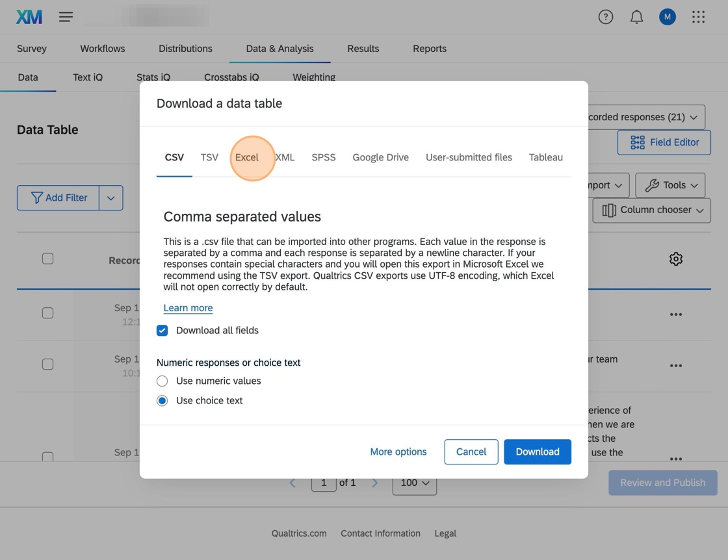Image resolution: width=728 pixels, height=560 pixels.
Task: Switch to the Excel format tab
Action: point(246,158)
